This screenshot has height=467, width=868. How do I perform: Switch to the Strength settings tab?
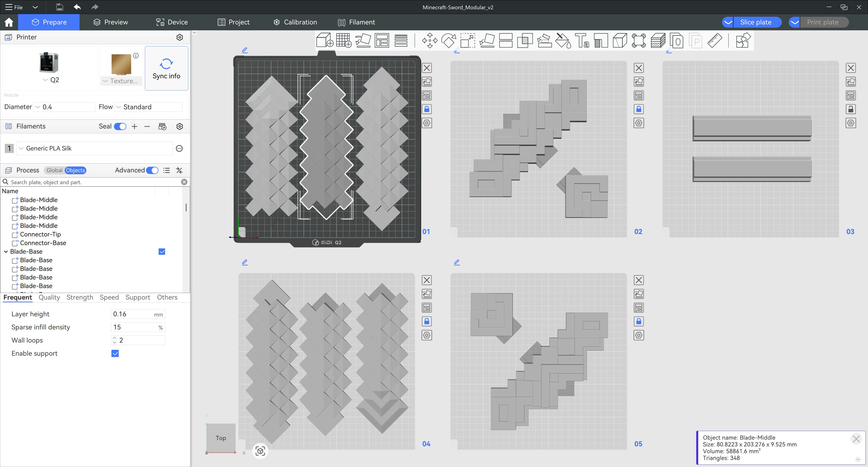(x=80, y=297)
